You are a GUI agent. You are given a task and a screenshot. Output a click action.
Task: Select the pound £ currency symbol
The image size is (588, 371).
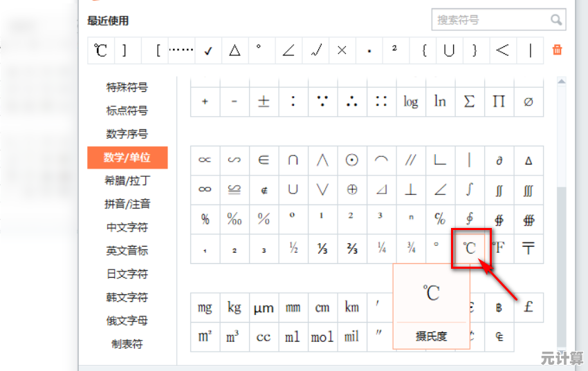pyautogui.click(x=529, y=307)
